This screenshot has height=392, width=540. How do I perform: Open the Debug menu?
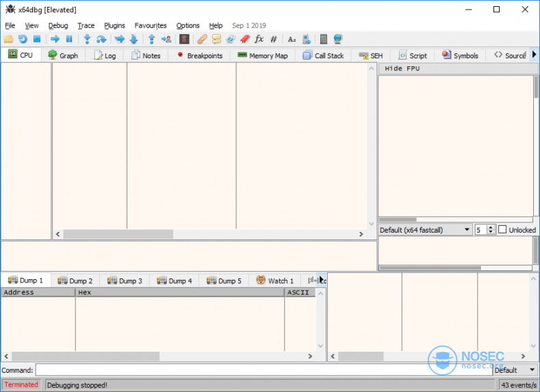pos(58,25)
